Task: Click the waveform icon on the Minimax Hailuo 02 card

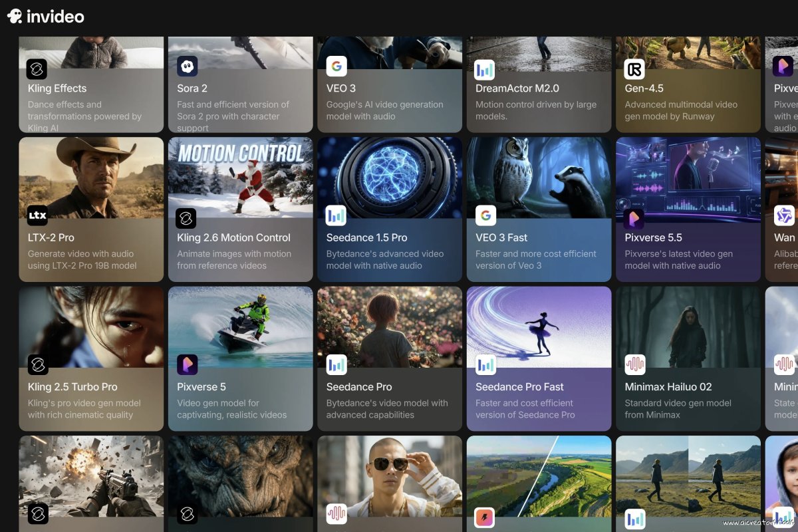Action: pos(634,365)
